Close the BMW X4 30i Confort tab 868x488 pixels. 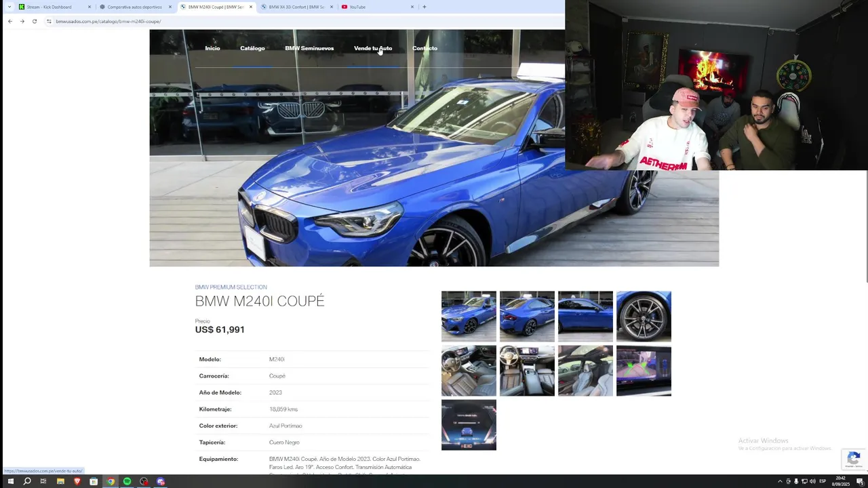332,7
